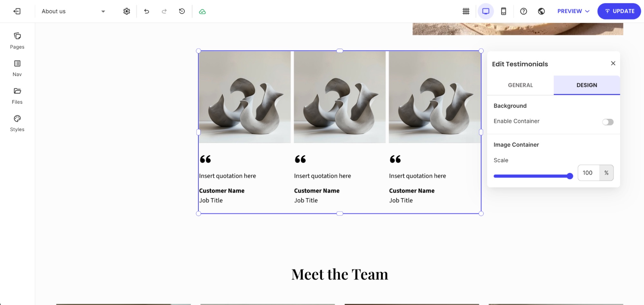Open the Pages sidebar panel
This screenshot has height=305, width=644.
[x=17, y=41]
